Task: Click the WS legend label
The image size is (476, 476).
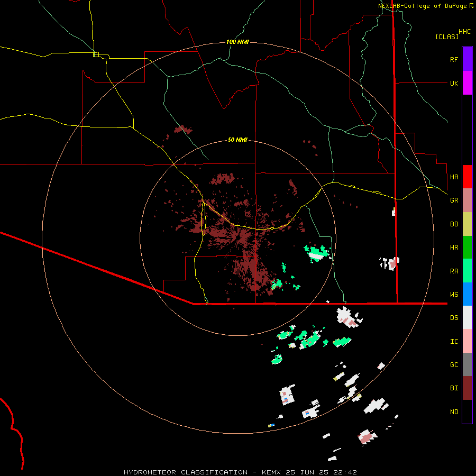Action: tap(454, 295)
